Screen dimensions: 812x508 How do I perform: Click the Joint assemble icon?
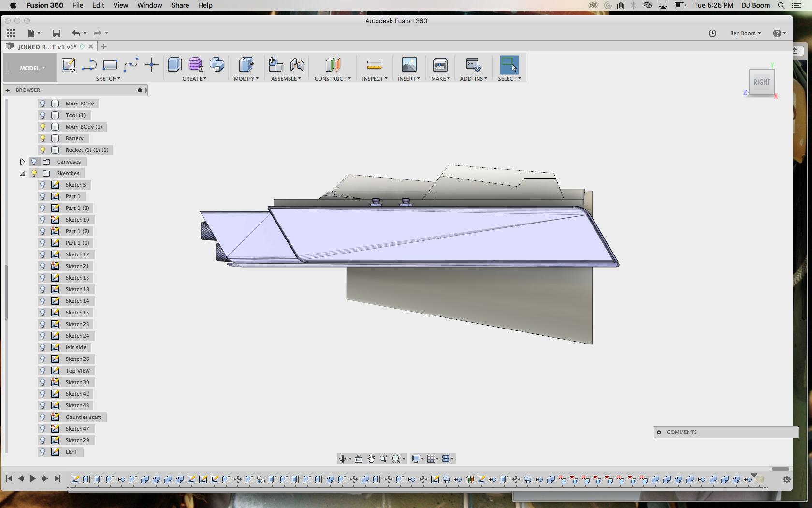(x=297, y=64)
